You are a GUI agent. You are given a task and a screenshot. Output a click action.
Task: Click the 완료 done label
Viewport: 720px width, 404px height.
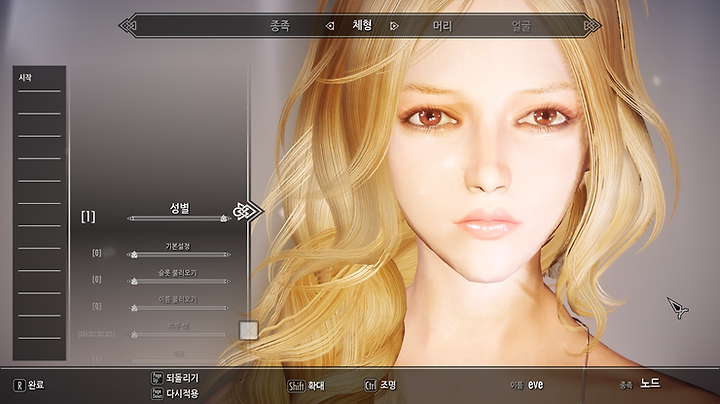36,385
